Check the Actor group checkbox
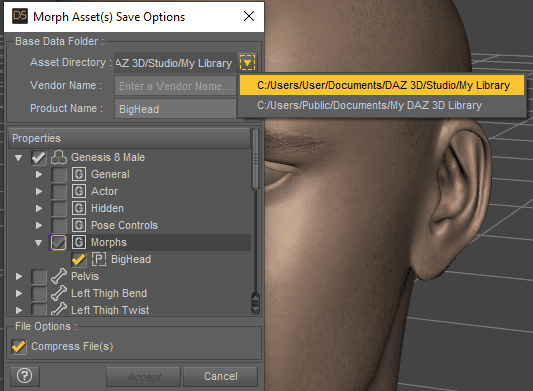 (x=59, y=191)
